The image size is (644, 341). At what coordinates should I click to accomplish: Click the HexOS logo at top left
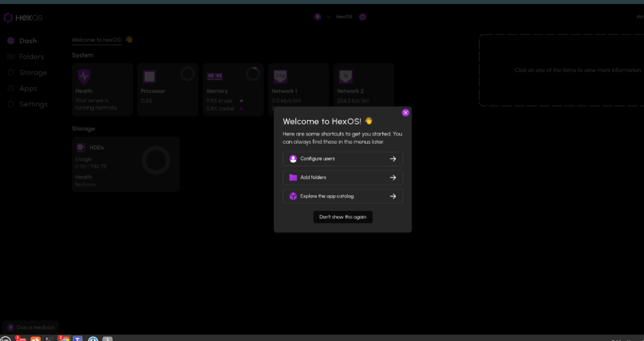[23, 17]
